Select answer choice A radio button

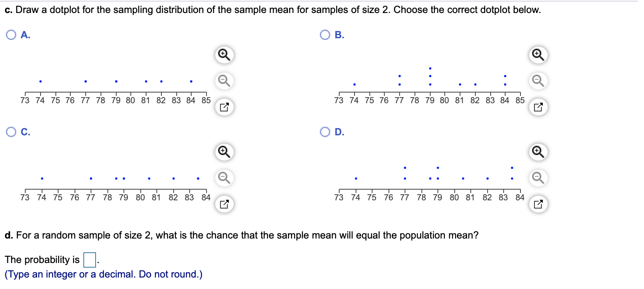[10, 35]
